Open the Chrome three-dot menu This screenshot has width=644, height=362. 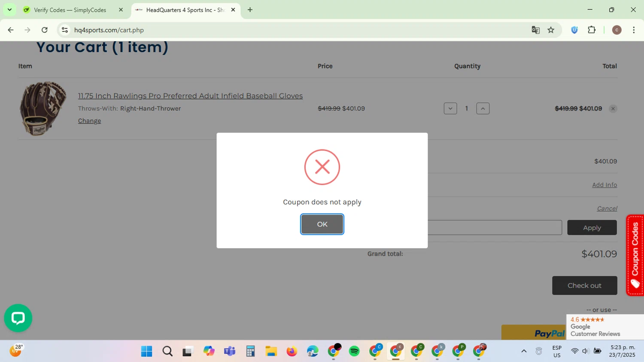[634, 30]
